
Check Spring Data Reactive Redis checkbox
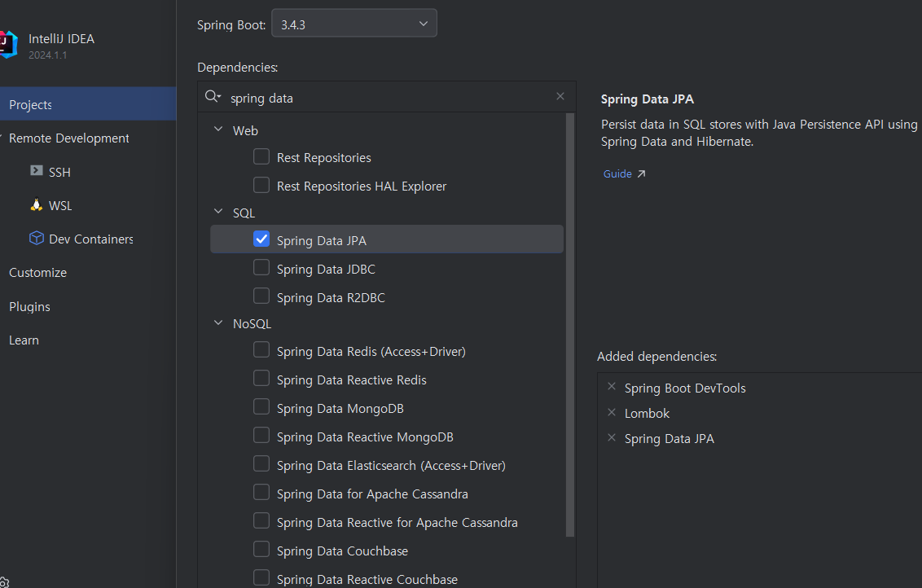[261, 378]
